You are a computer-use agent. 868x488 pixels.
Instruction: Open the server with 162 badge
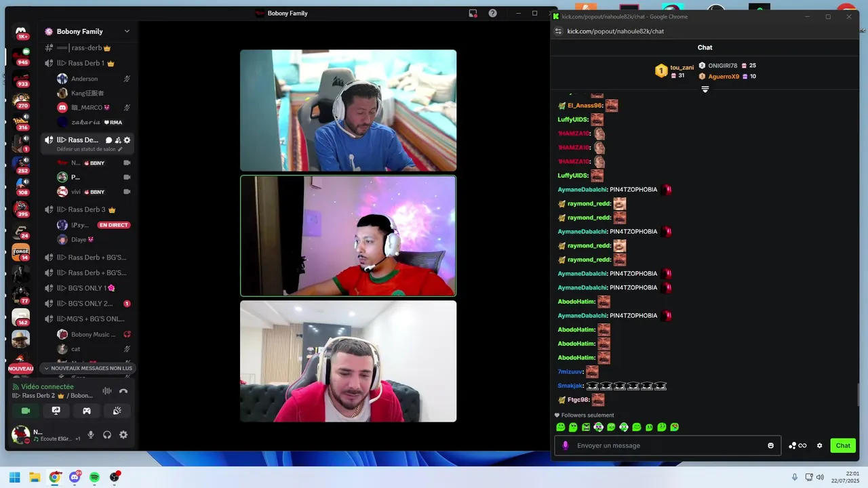[21, 317]
